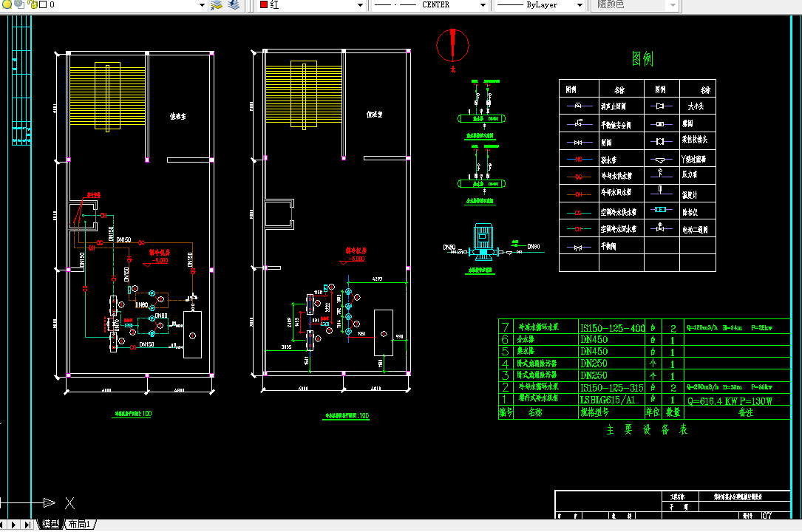Image resolution: width=802 pixels, height=532 pixels.
Task: Click the 备注 column header
Action: pyautogui.click(x=746, y=412)
